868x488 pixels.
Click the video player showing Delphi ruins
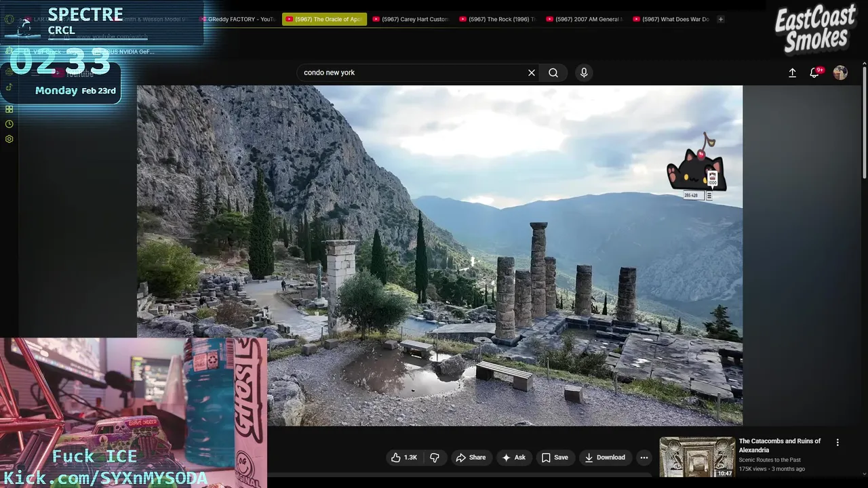coord(439,256)
